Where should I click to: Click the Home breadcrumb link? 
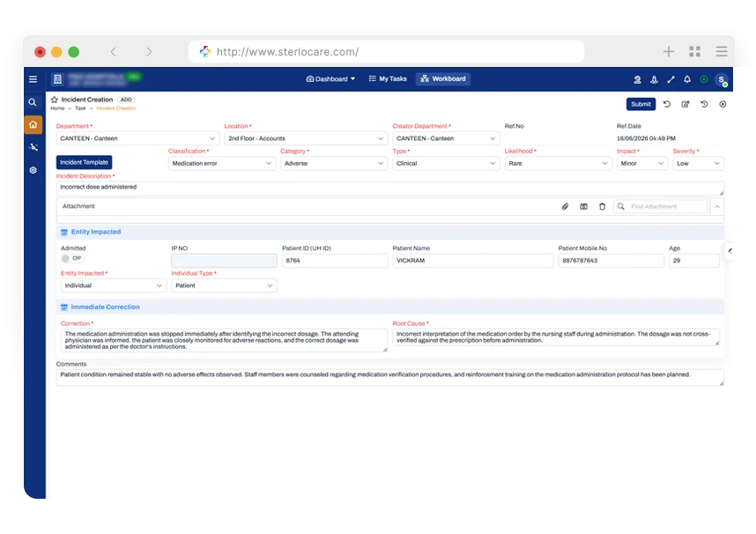tap(57, 108)
